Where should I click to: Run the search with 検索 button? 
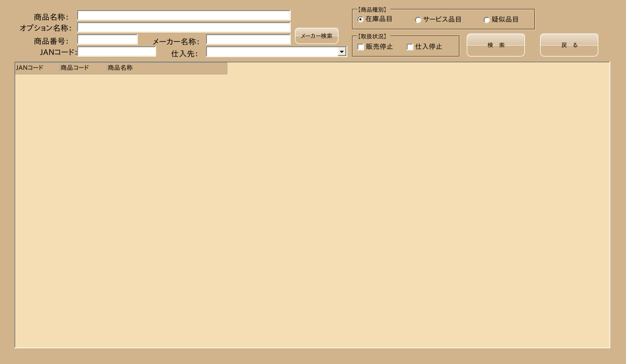[496, 45]
